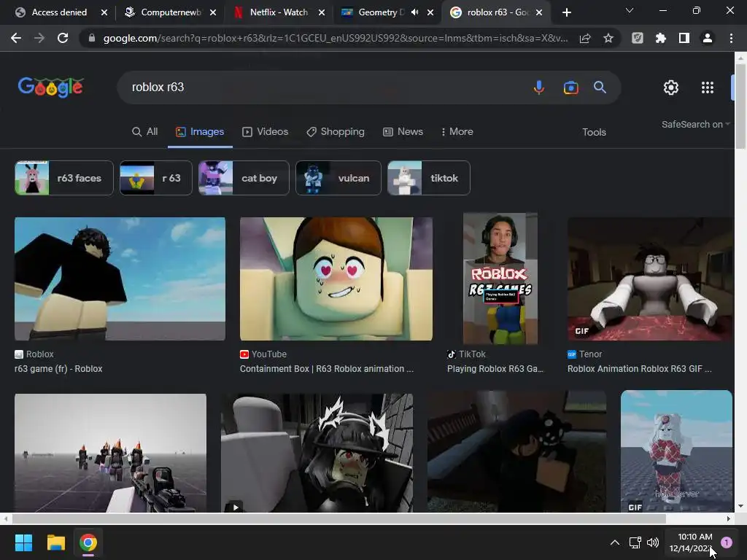Filter by the tiktok chip
This screenshot has height=560, width=747.
tap(429, 178)
